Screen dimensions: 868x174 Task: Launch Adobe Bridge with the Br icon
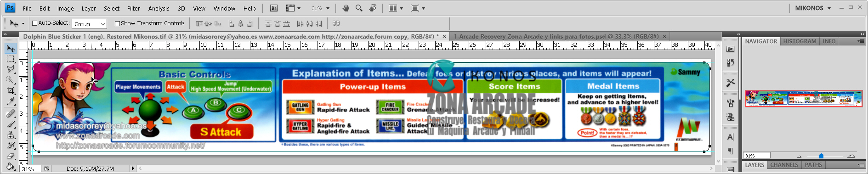click(274, 8)
